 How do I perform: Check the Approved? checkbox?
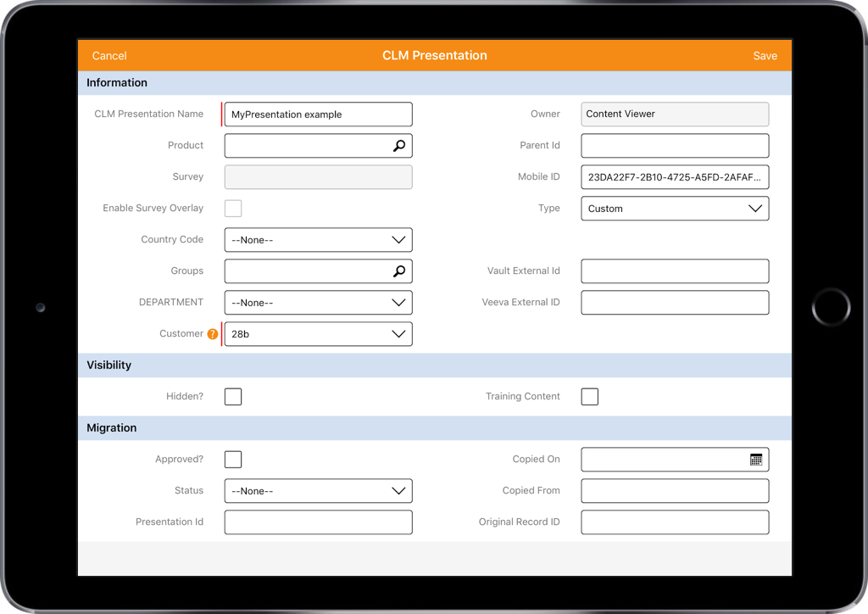tap(233, 459)
